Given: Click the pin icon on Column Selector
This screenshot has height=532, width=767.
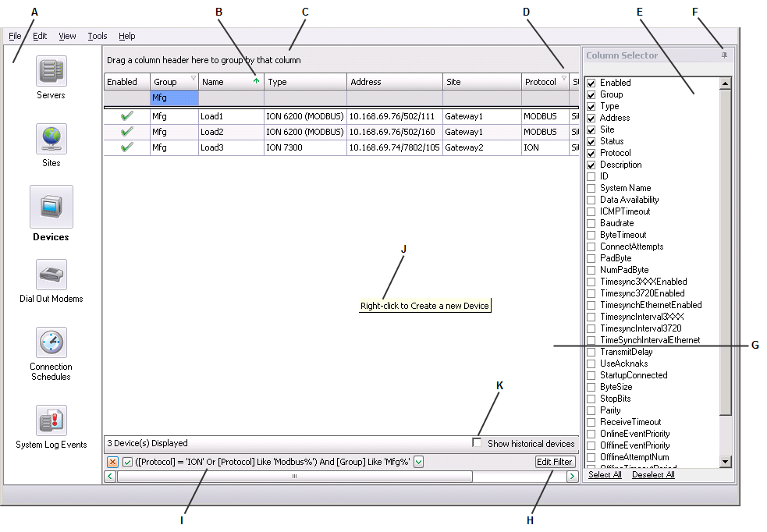Looking at the screenshot, I should pos(724,55).
